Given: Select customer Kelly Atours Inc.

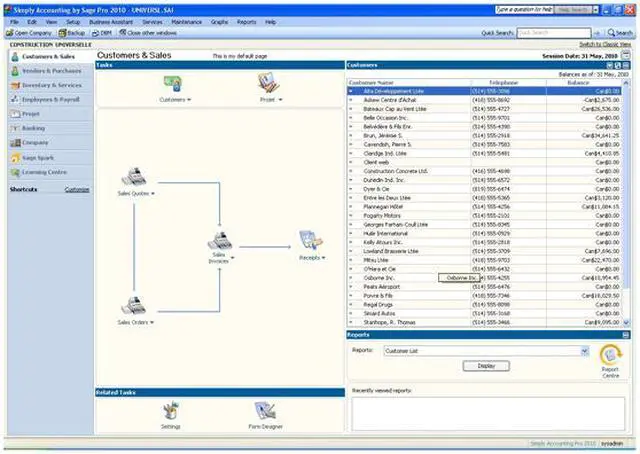Looking at the screenshot, I should pyautogui.click(x=484, y=243).
